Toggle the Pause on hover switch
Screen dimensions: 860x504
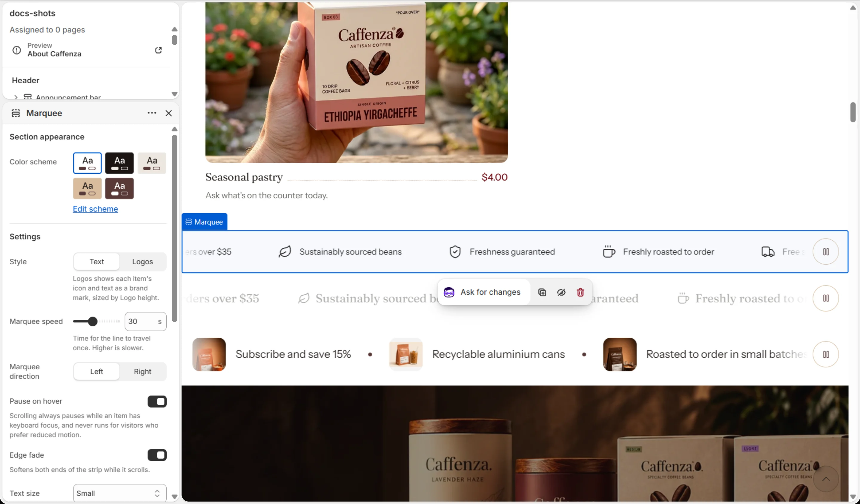[x=157, y=401]
